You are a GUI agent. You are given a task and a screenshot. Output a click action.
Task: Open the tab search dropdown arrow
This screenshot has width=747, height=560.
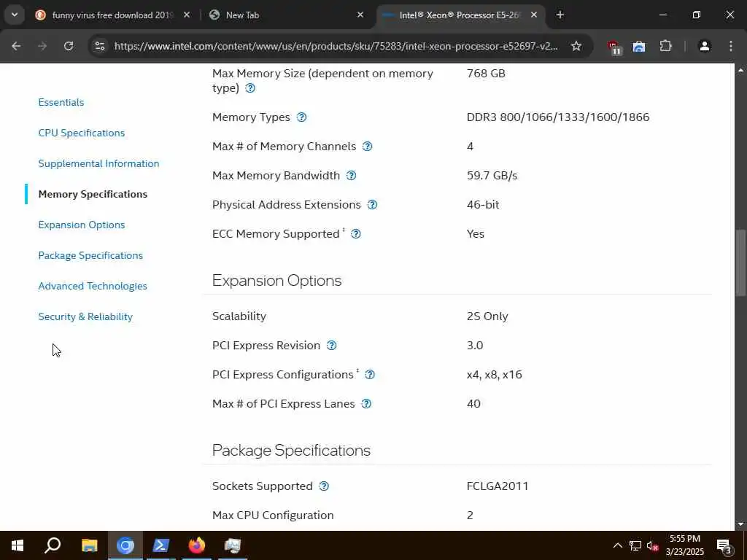click(x=15, y=15)
